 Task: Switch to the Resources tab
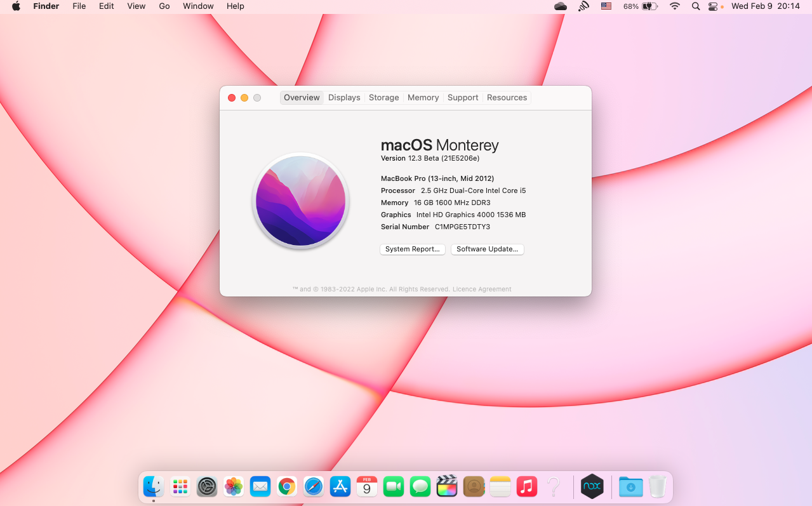pyautogui.click(x=507, y=98)
